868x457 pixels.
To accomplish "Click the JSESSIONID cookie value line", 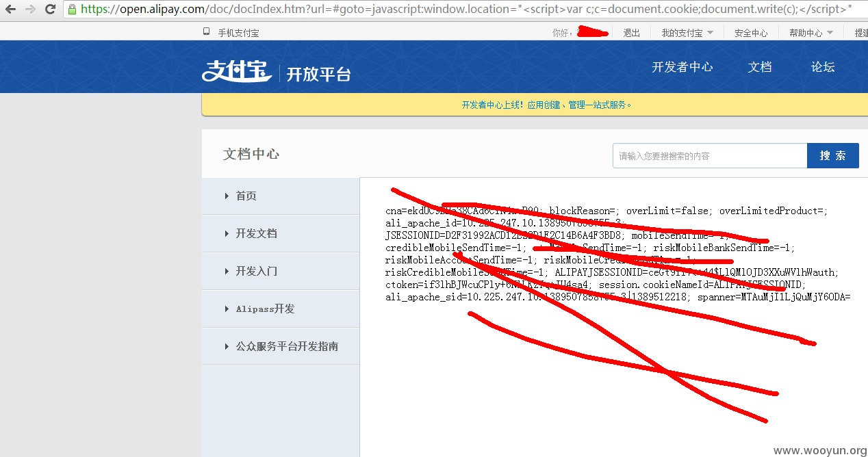I will pyautogui.click(x=557, y=235).
